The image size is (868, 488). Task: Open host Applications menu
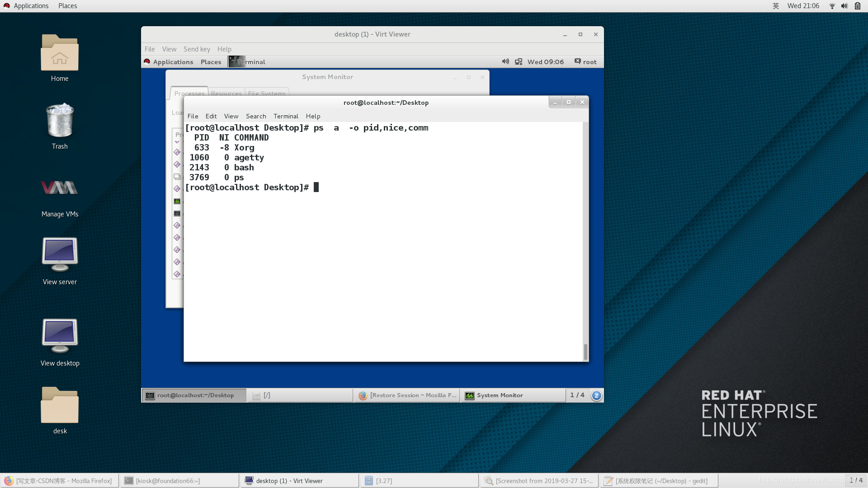click(x=31, y=6)
